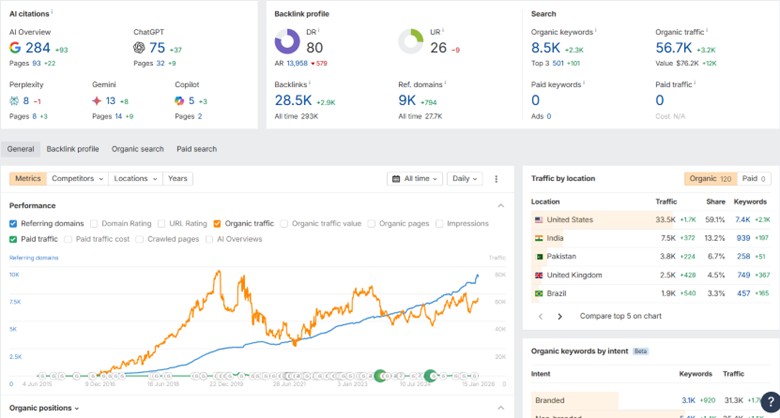Enable the Domain Rating checkbox
Screen dimensions: 780x418
pyautogui.click(x=94, y=224)
